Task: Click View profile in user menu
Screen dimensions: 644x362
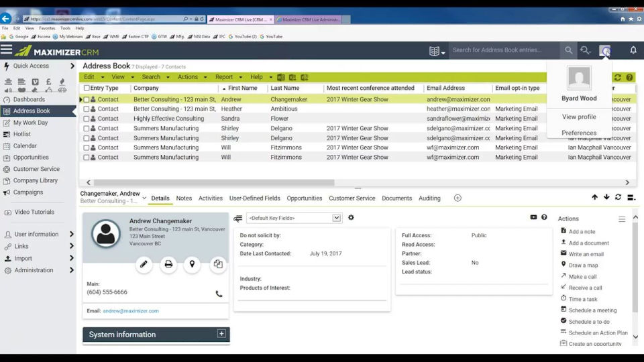Action: (579, 117)
